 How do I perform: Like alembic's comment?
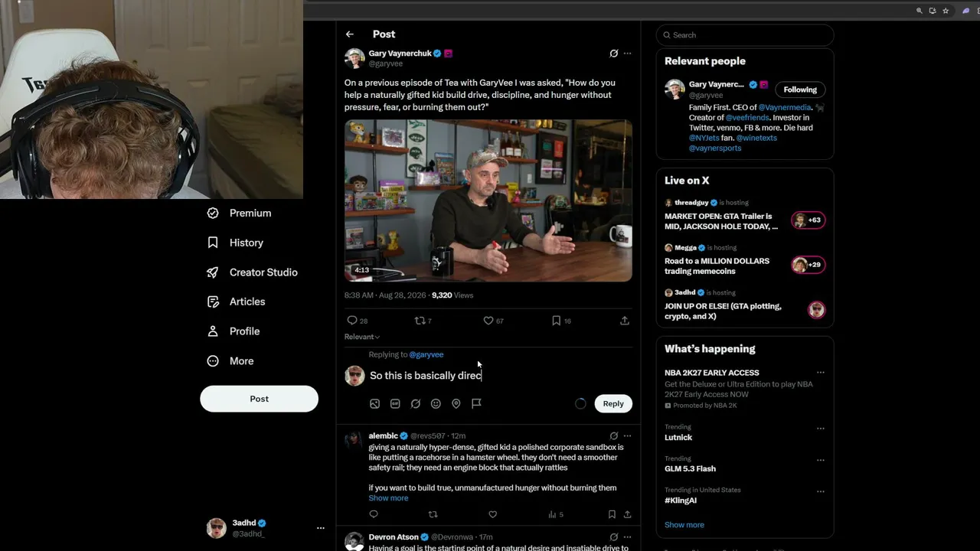(492, 514)
